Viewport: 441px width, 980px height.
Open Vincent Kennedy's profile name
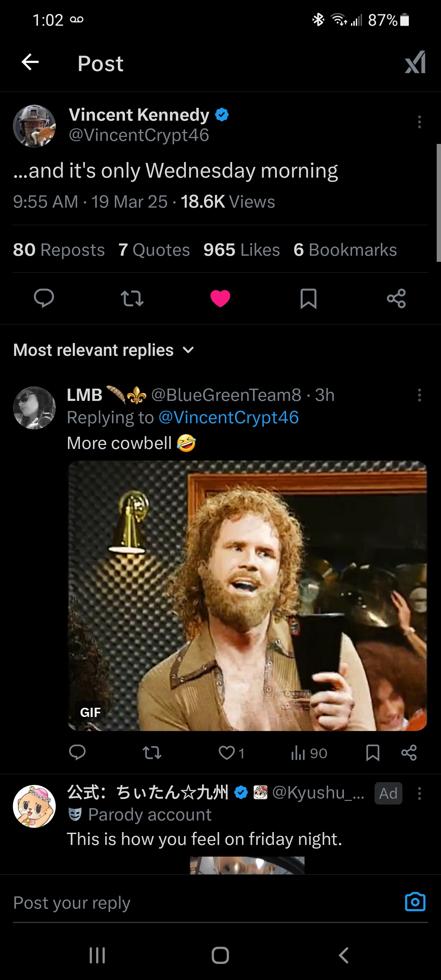(x=139, y=115)
